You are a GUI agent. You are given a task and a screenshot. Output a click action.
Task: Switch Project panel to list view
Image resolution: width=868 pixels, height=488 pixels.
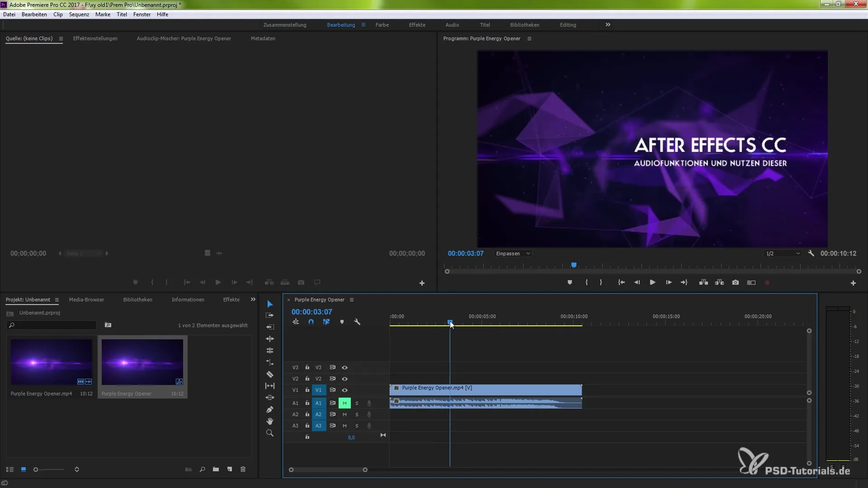(x=10, y=469)
